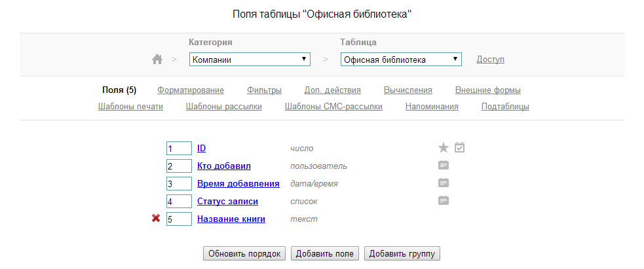Screen dimensions: 644x269
Task: Select the Подтаблицы tab
Action: point(505,107)
